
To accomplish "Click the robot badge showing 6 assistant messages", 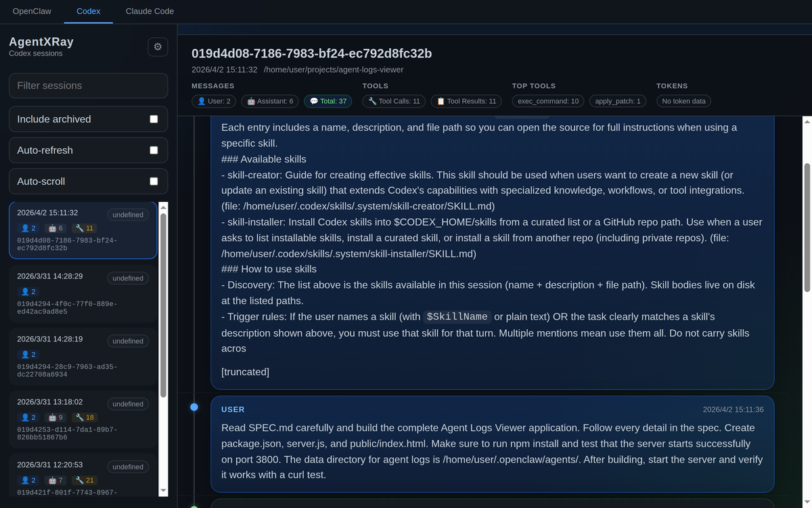I will pos(56,228).
